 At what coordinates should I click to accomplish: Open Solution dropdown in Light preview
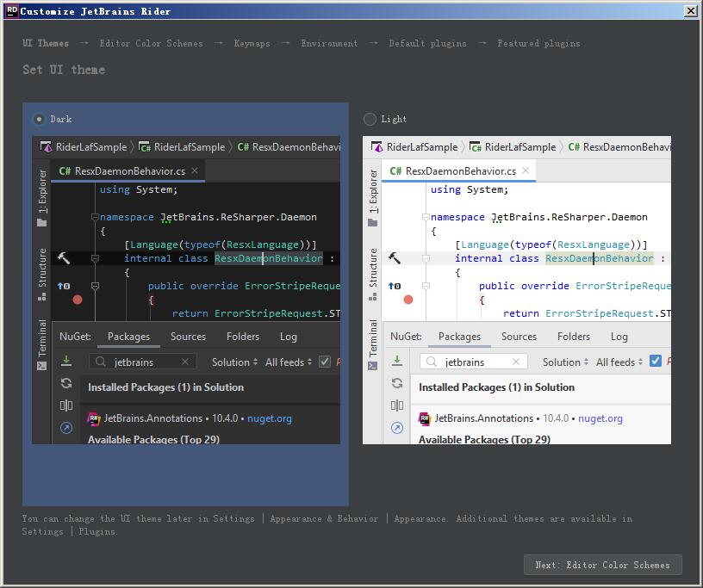[565, 362]
